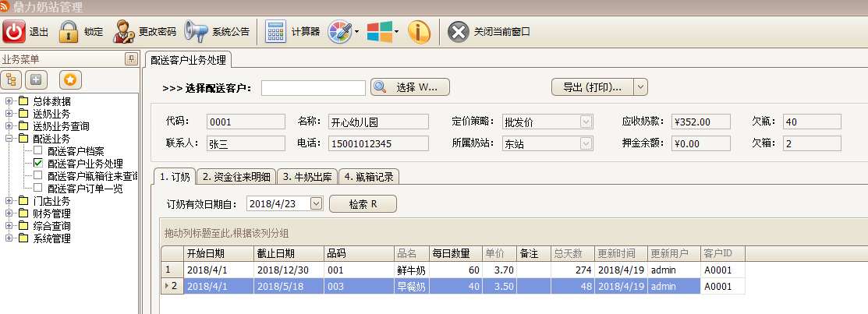Image resolution: width=868 pixels, height=314 pixels.
Task: Expand the 总体数据 tree node
Action: (9, 101)
